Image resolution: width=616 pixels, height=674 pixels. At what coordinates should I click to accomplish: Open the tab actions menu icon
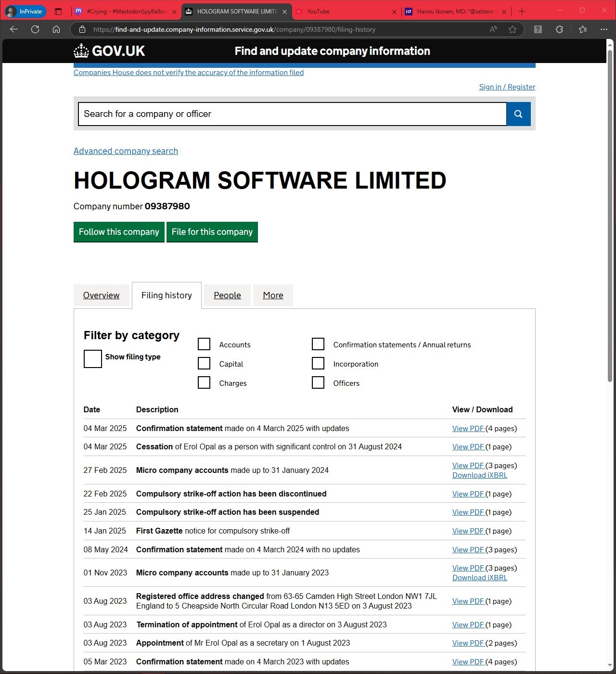58,12
